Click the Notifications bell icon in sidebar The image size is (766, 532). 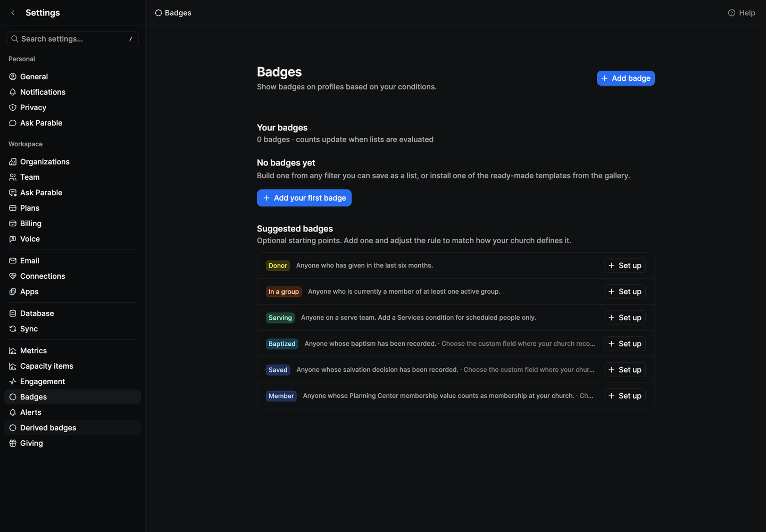[x=13, y=92]
